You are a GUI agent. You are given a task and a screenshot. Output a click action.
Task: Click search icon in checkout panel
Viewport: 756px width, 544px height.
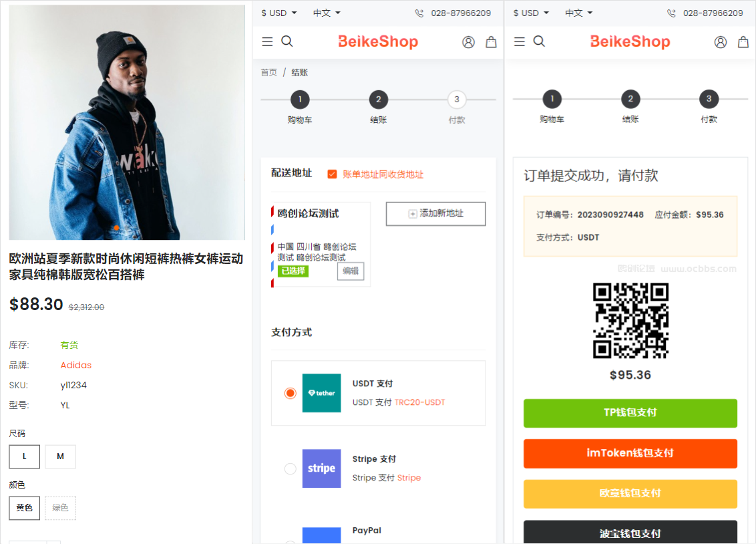pyautogui.click(x=287, y=41)
